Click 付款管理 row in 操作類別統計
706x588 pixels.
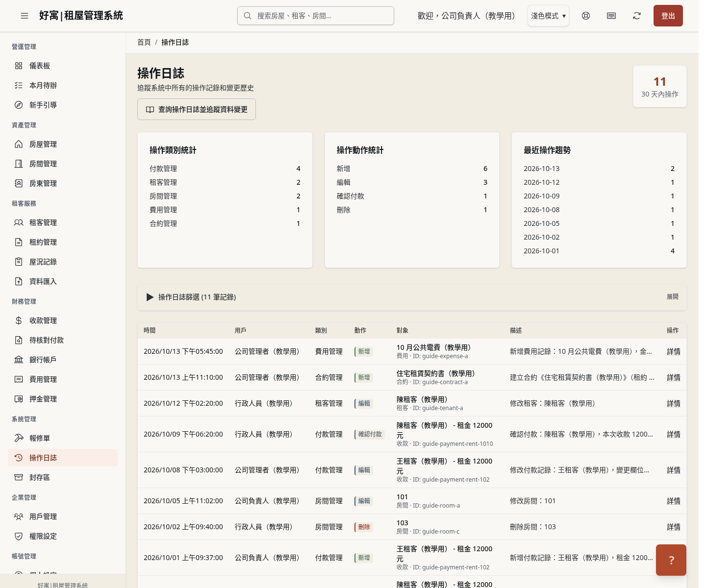click(x=225, y=169)
